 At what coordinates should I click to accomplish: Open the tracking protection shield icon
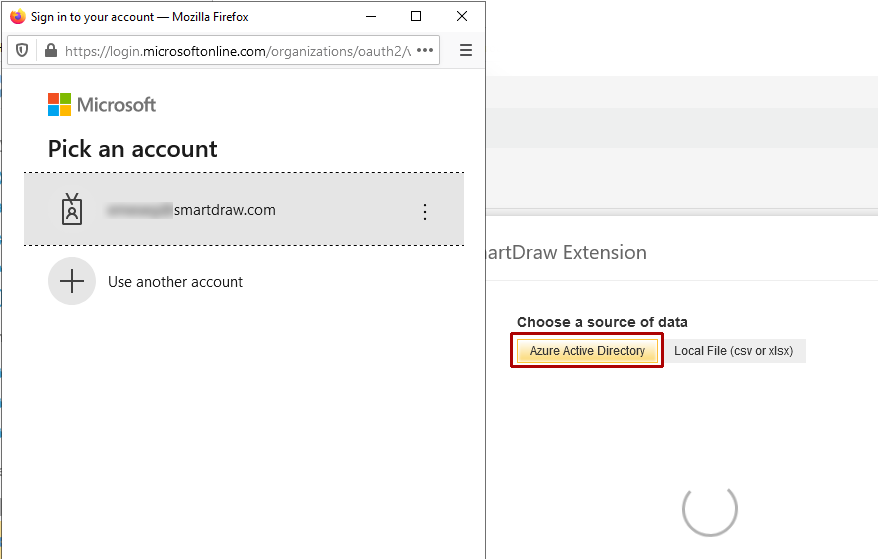click(23, 50)
